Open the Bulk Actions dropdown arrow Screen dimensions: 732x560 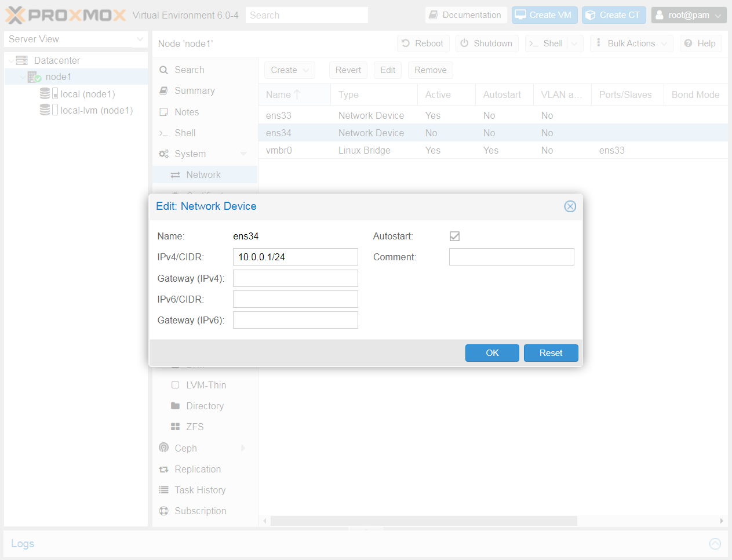pos(664,43)
